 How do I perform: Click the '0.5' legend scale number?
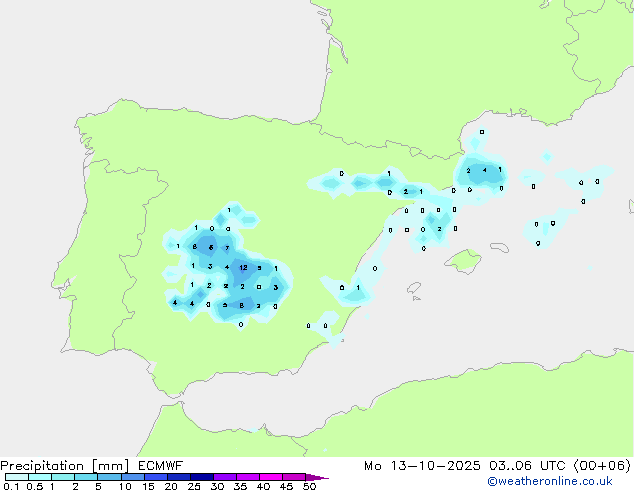coord(34,486)
